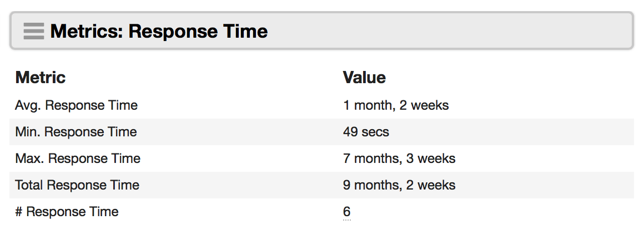Click the 1 month, 2 weeks value

(396, 105)
